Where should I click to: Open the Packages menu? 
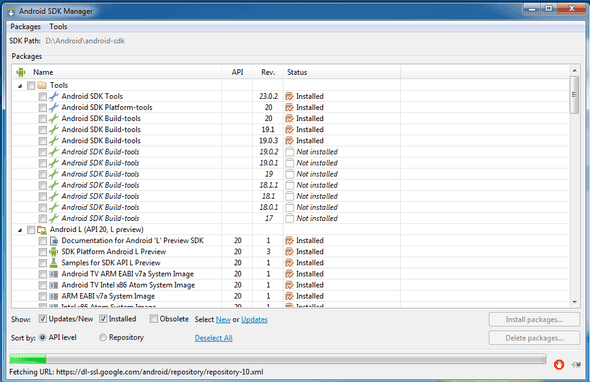pos(25,27)
